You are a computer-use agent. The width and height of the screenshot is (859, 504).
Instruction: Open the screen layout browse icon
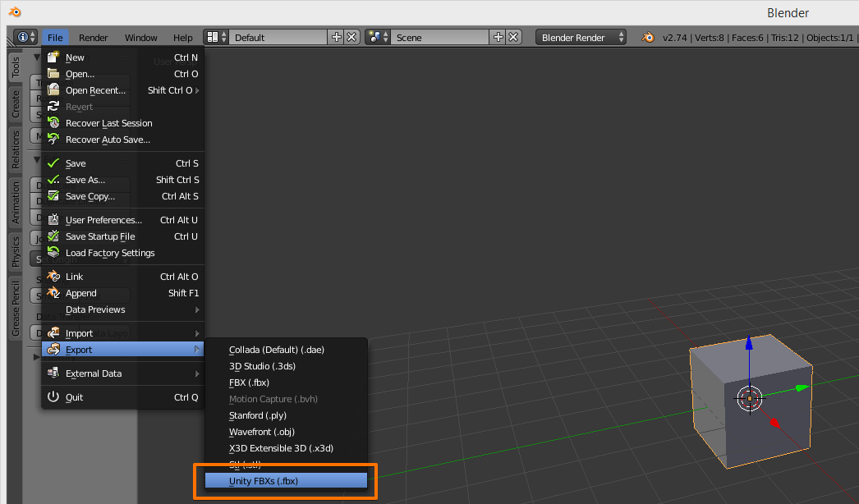217,37
